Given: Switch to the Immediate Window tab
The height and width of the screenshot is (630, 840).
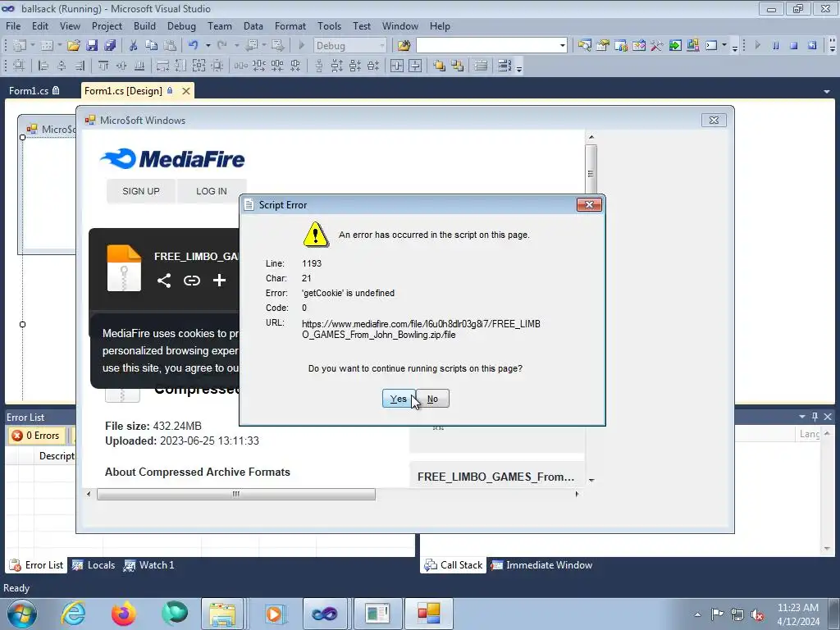Looking at the screenshot, I should coord(541,565).
